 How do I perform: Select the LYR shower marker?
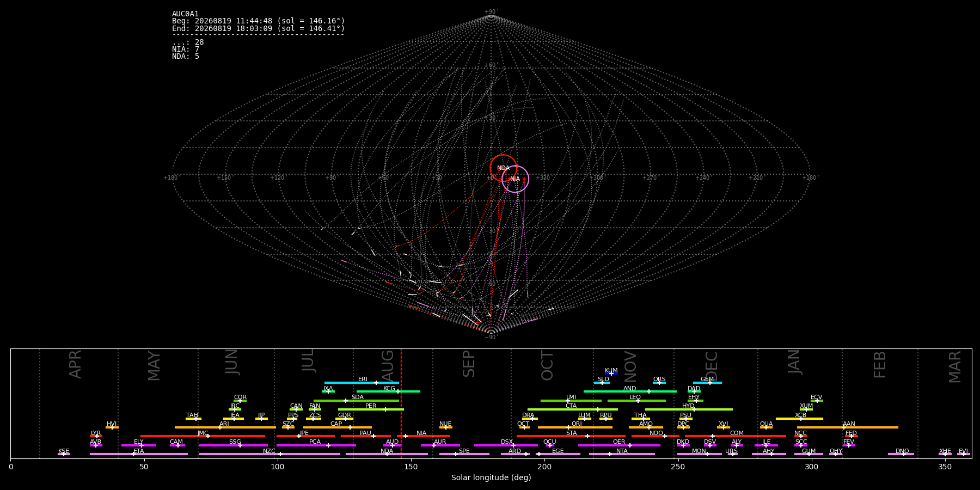tap(97, 436)
